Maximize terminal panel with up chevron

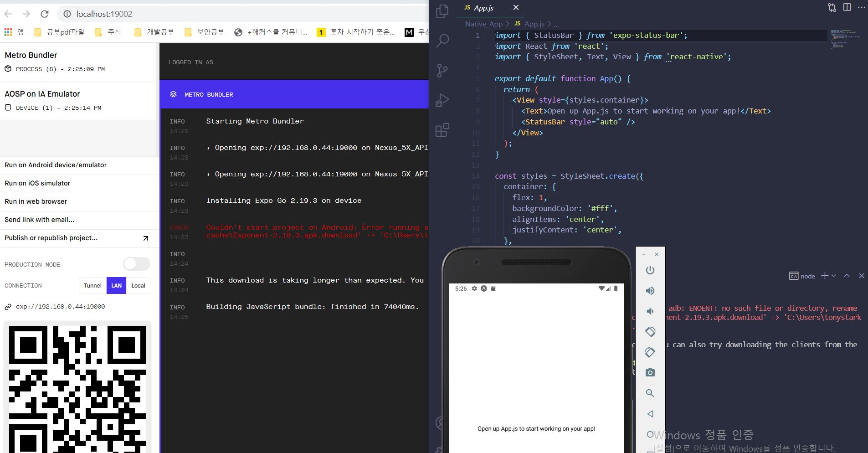click(x=847, y=276)
